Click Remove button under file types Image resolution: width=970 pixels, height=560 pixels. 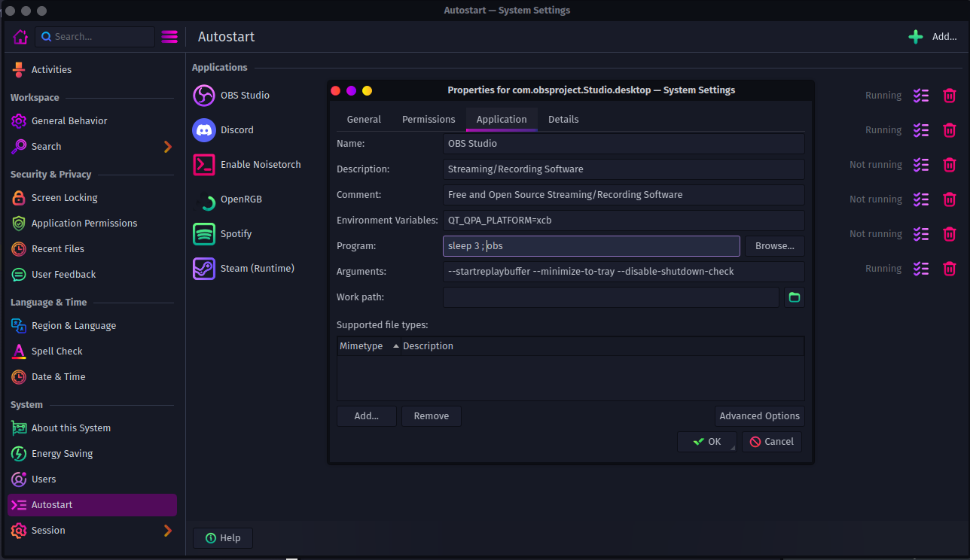click(432, 416)
